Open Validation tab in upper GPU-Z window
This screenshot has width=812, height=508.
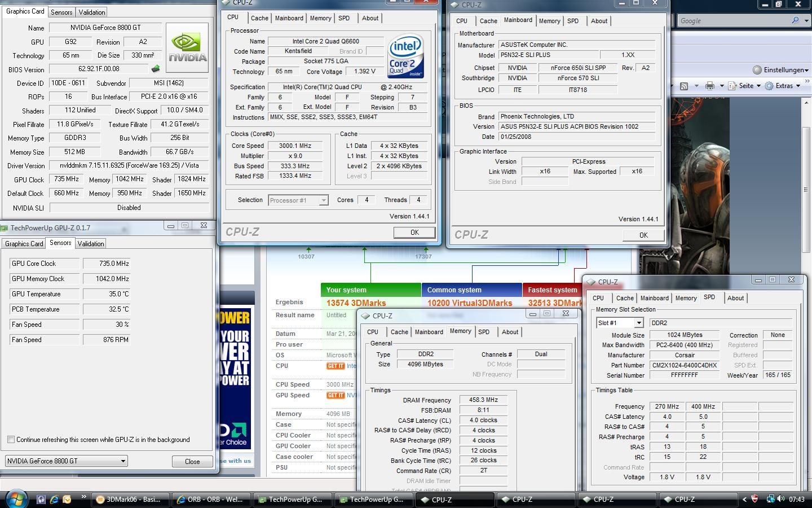point(91,12)
